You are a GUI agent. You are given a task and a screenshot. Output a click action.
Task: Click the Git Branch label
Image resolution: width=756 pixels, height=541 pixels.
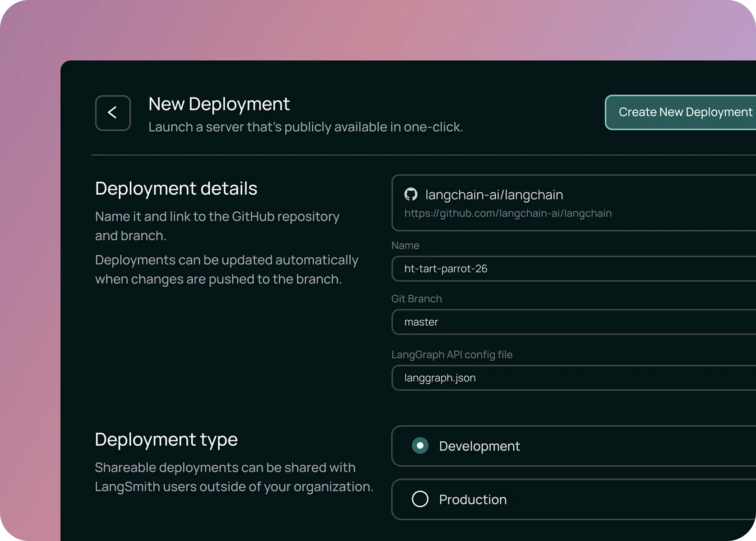416,299
